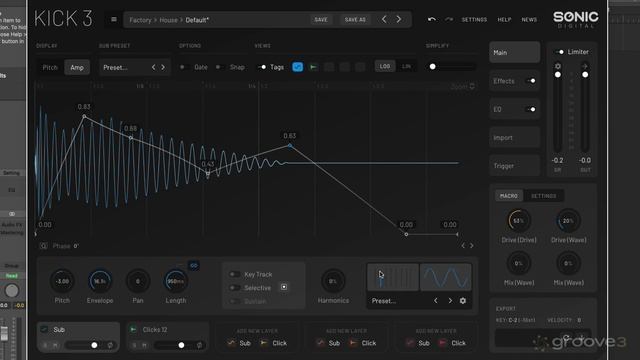The image size is (640, 360).
Task: Click the Zoom lock icon in the envelope display
Action: pyautogui.click(x=472, y=86)
